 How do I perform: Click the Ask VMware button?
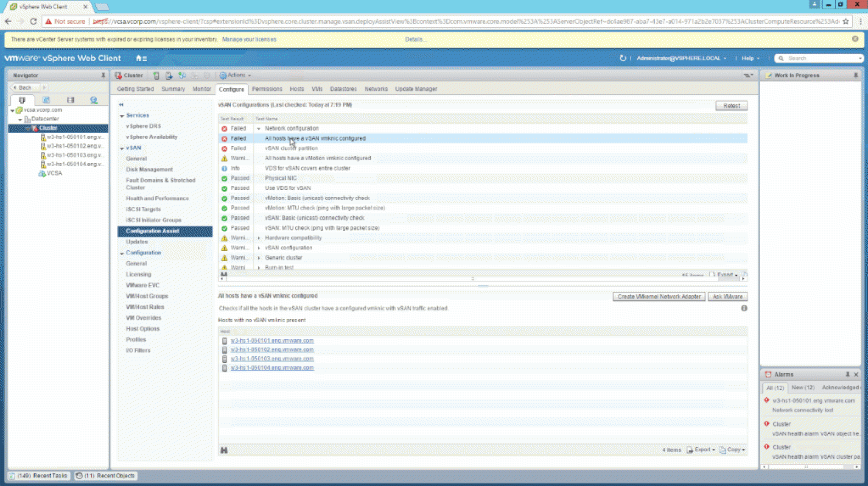click(x=727, y=296)
